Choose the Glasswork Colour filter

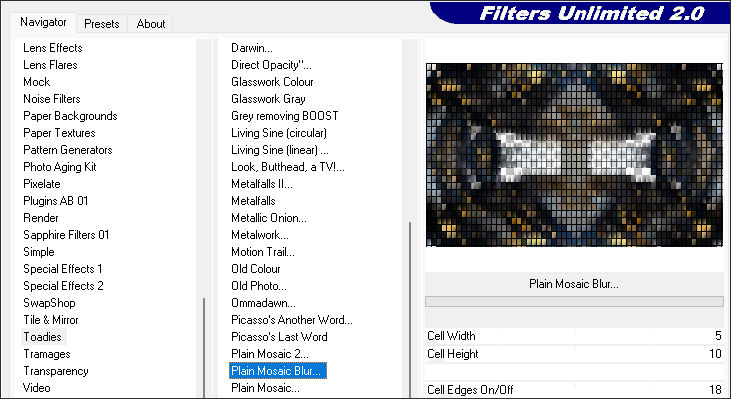click(x=272, y=82)
